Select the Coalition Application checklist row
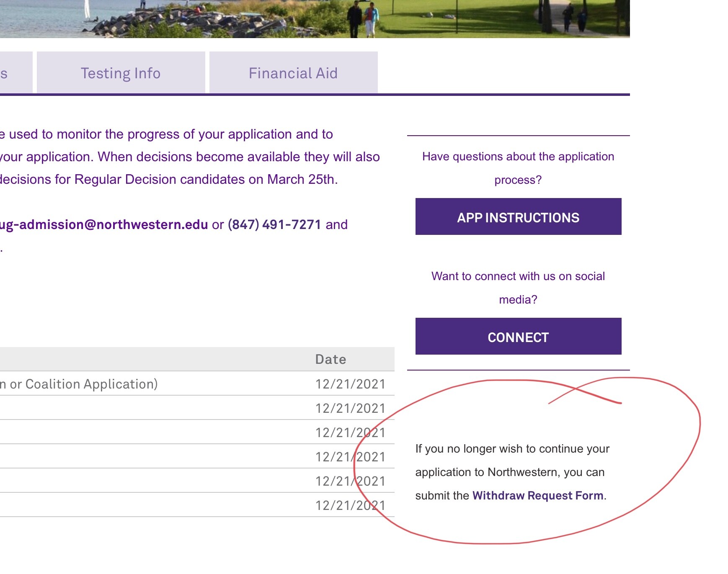 [x=80, y=384]
